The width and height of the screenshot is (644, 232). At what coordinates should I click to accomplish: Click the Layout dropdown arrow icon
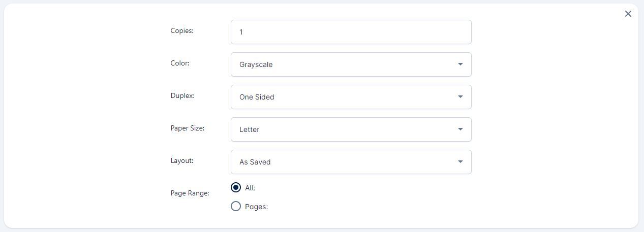coord(460,162)
